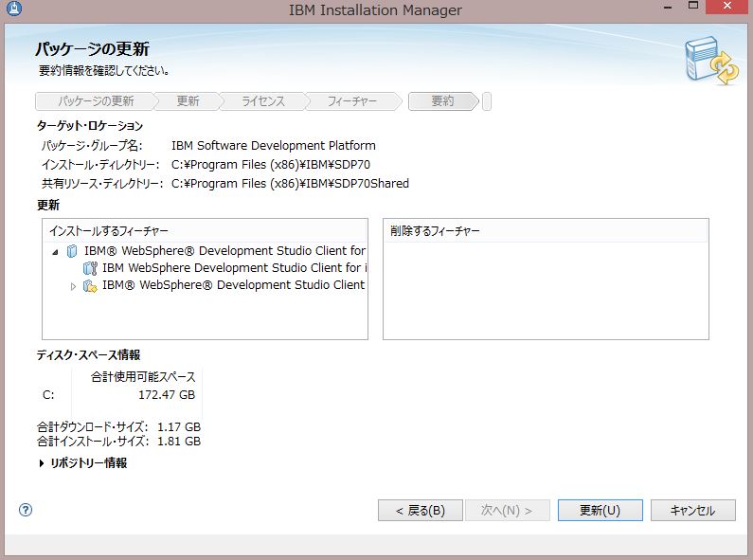Go to the フィーチャー wizard step

(x=352, y=101)
